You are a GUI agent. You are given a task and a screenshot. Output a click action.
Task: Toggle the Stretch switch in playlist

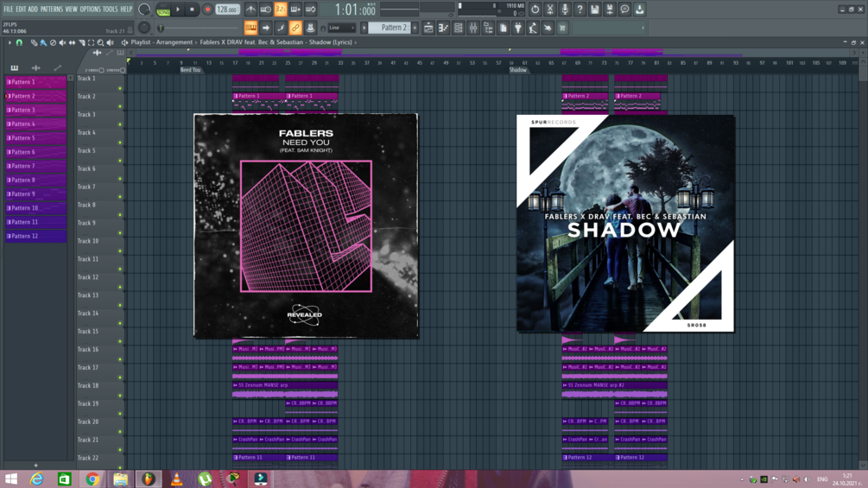coord(123,70)
